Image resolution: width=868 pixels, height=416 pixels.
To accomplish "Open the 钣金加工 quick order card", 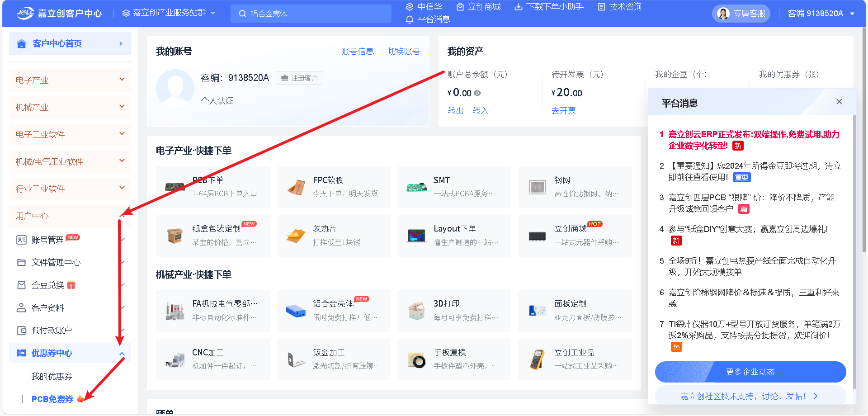I will [334, 359].
